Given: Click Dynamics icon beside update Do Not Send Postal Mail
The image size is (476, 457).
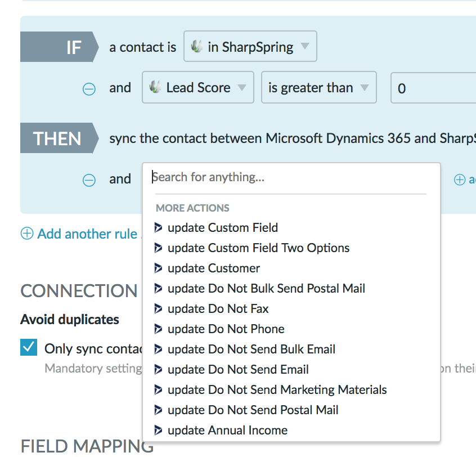Looking at the screenshot, I should [x=158, y=410].
